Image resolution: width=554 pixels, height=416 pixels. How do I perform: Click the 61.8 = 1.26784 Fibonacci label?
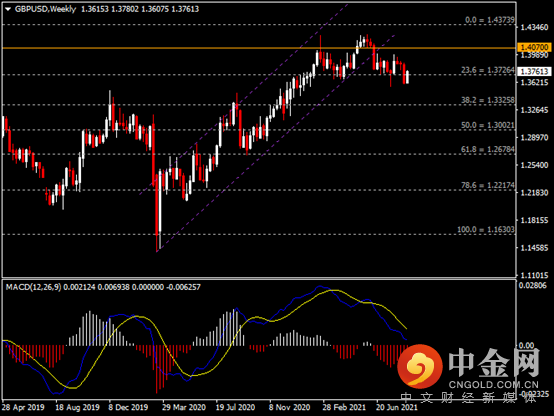pos(488,150)
